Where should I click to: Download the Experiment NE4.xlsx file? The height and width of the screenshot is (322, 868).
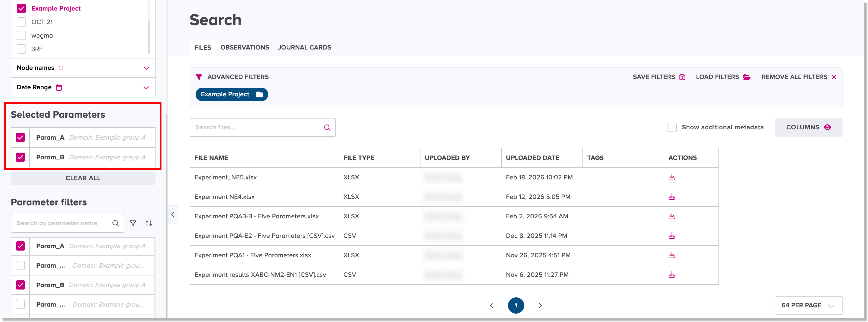click(x=672, y=197)
